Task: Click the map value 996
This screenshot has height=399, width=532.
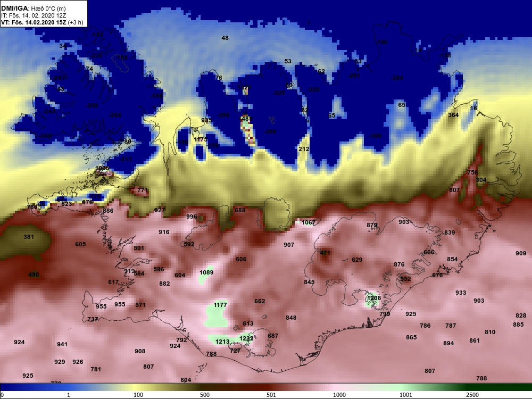Action: tap(192, 217)
